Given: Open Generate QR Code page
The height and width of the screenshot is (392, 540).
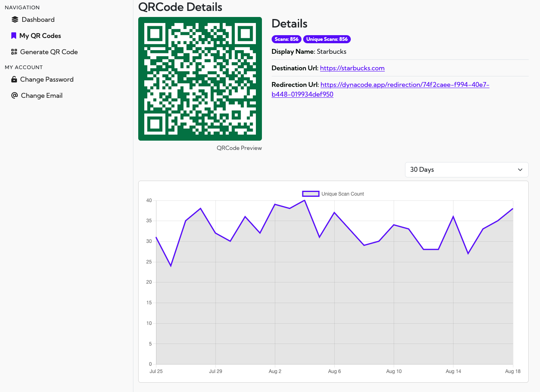Looking at the screenshot, I should click(49, 52).
